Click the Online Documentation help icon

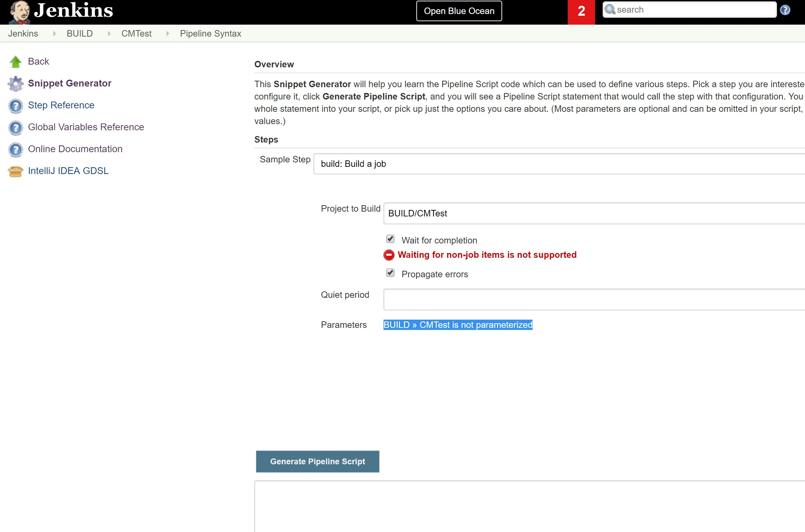pyautogui.click(x=15, y=149)
